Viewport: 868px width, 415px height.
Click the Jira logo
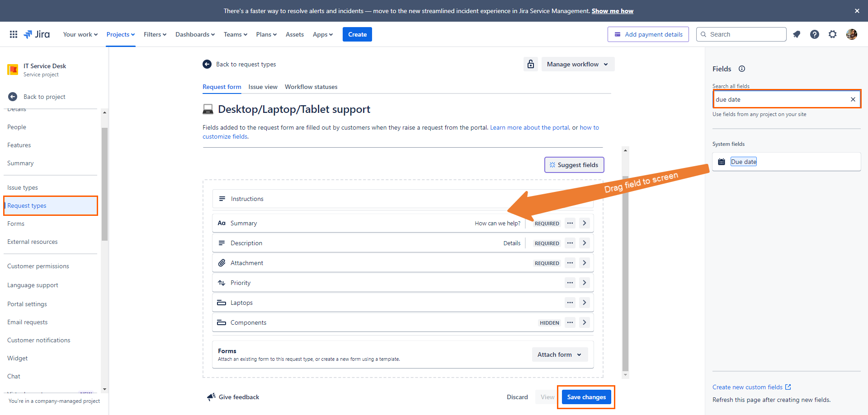point(37,34)
